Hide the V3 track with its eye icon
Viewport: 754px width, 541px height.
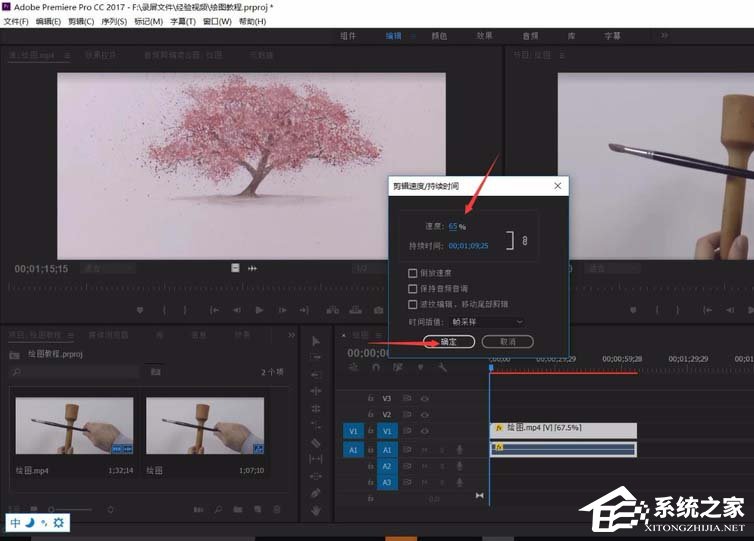(x=425, y=399)
